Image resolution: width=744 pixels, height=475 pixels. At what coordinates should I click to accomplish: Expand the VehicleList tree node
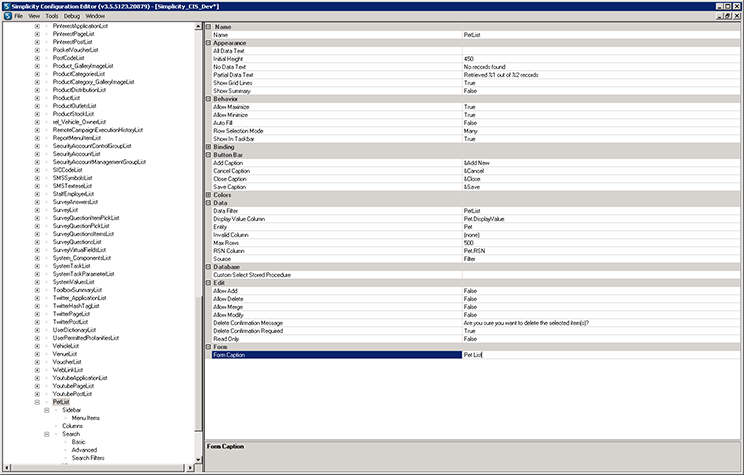coord(37,346)
